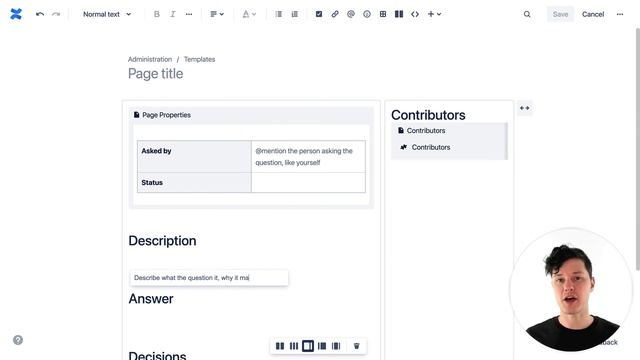Add an action item checkbox
The width and height of the screenshot is (640, 360).
tap(319, 14)
